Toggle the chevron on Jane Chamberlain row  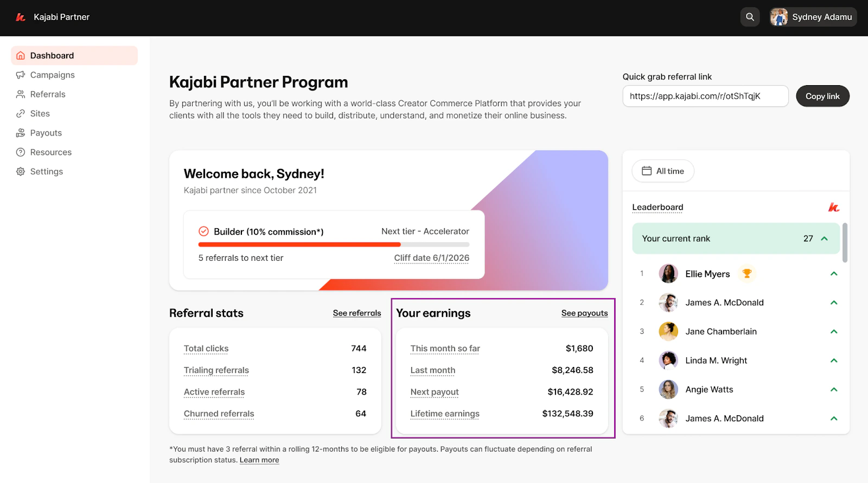click(834, 331)
